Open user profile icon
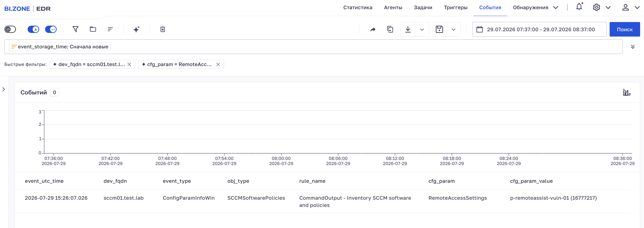 point(625,8)
